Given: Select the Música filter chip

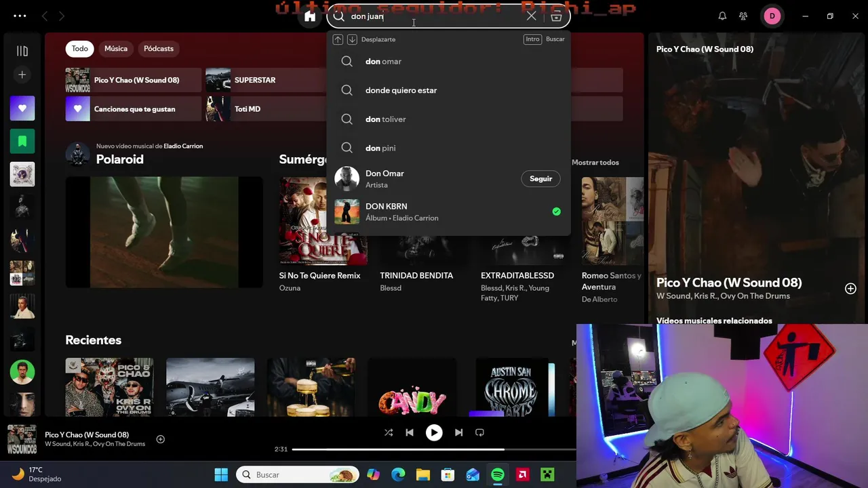Looking at the screenshot, I should tap(116, 49).
